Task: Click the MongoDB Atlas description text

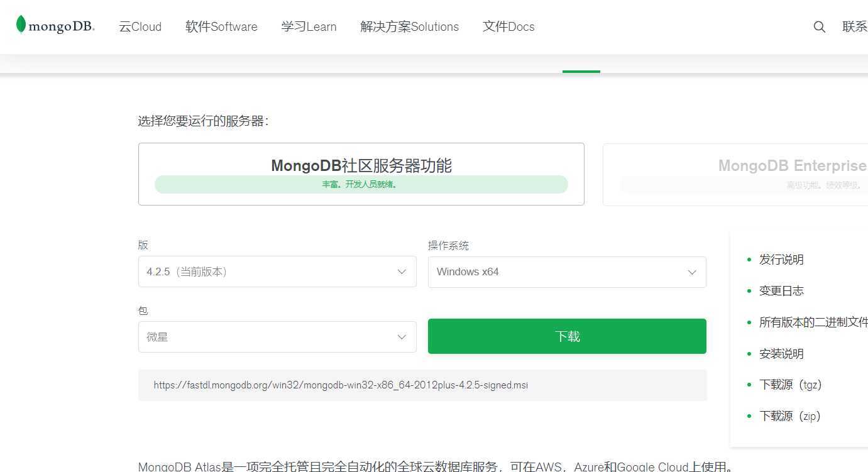Action: coord(436,466)
